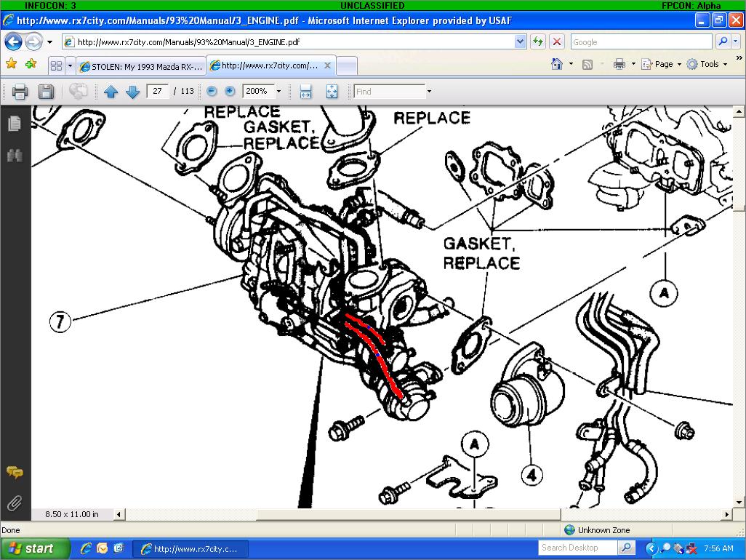
Task: Click the page number input field
Action: (x=158, y=92)
